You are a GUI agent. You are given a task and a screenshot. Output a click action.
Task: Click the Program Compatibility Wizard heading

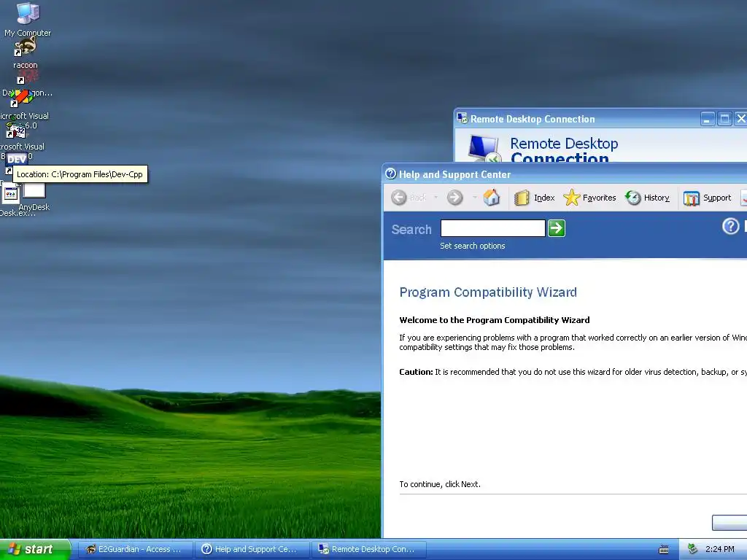tap(488, 292)
